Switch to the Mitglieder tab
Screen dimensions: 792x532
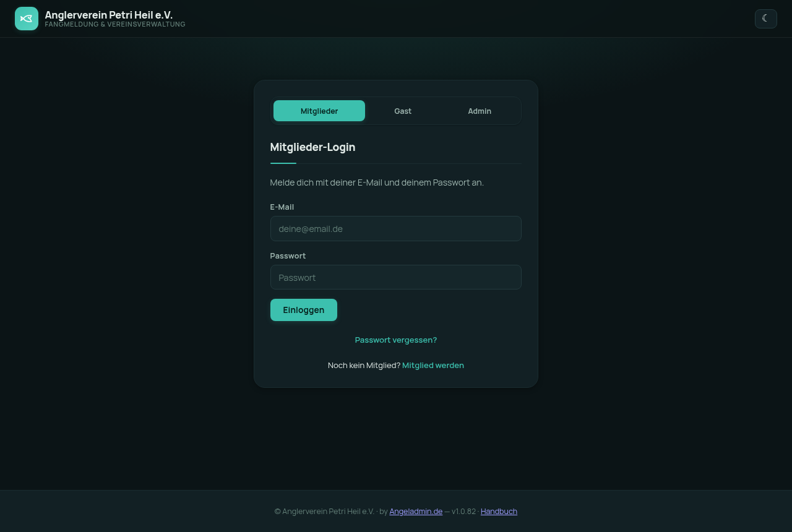point(319,111)
